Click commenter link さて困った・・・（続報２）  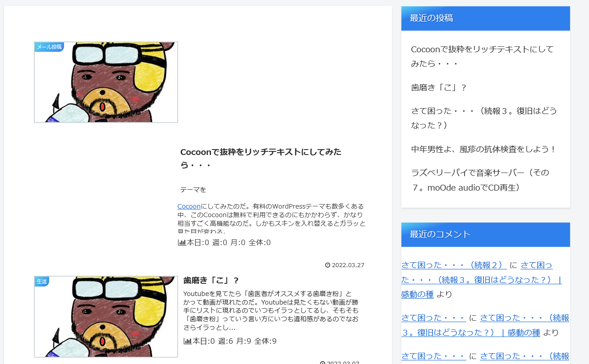(x=454, y=265)
